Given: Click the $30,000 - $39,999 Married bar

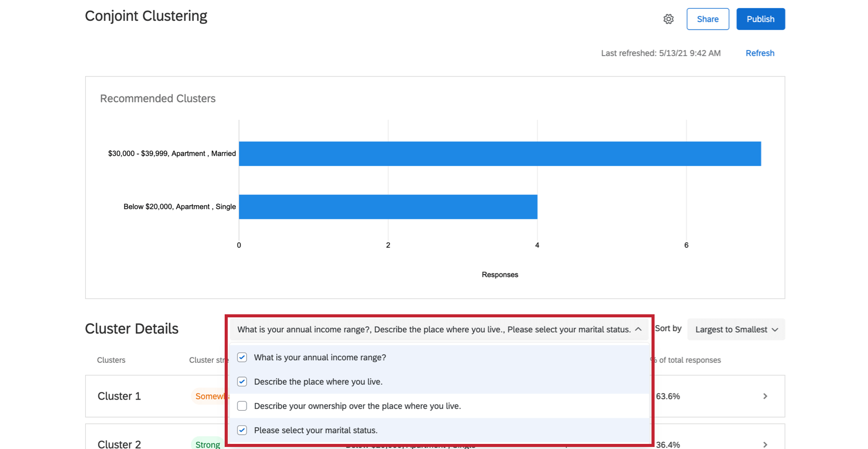Looking at the screenshot, I should 500,154.
